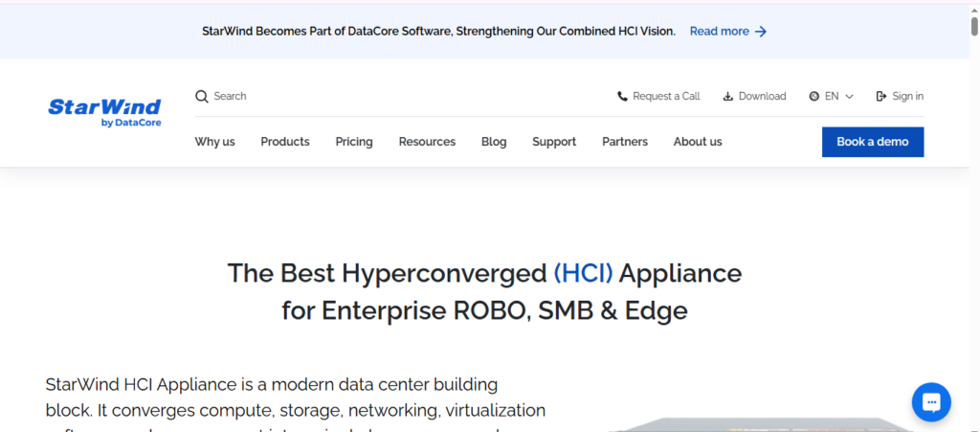Open the Support menu
Screen dimensions: 980x432
pyautogui.click(x=554, y=142)
